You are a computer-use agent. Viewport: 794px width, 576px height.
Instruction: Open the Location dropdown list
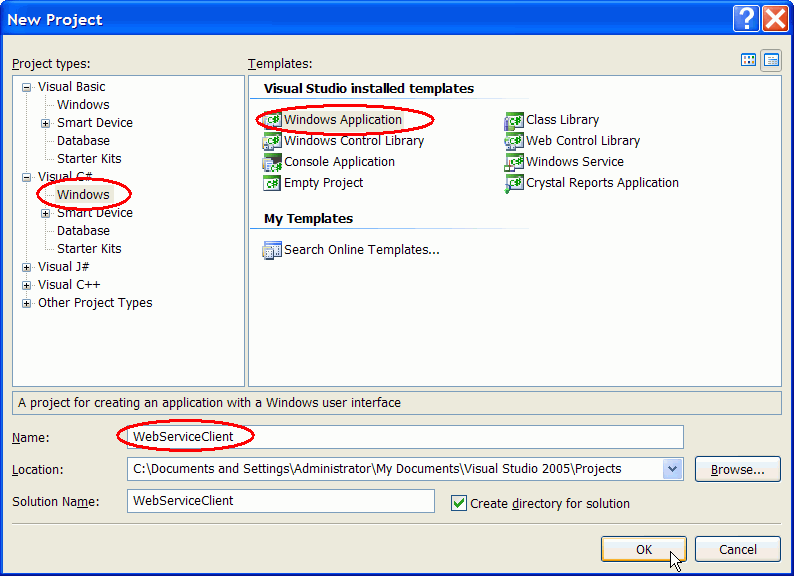[672, 469]
